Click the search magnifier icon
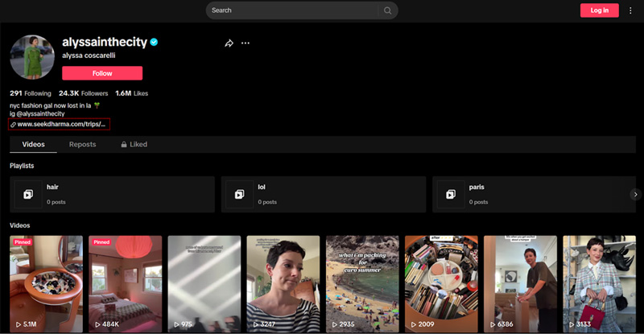Screen dimensions: 644x334 (x=387, y=10)
